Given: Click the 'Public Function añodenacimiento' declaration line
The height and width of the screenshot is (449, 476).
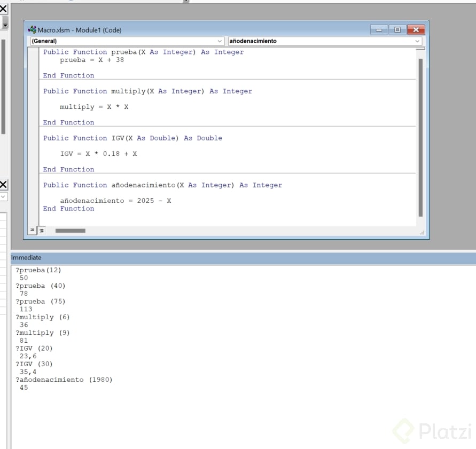Looking at the screenshot, I should tap(162, 185).
